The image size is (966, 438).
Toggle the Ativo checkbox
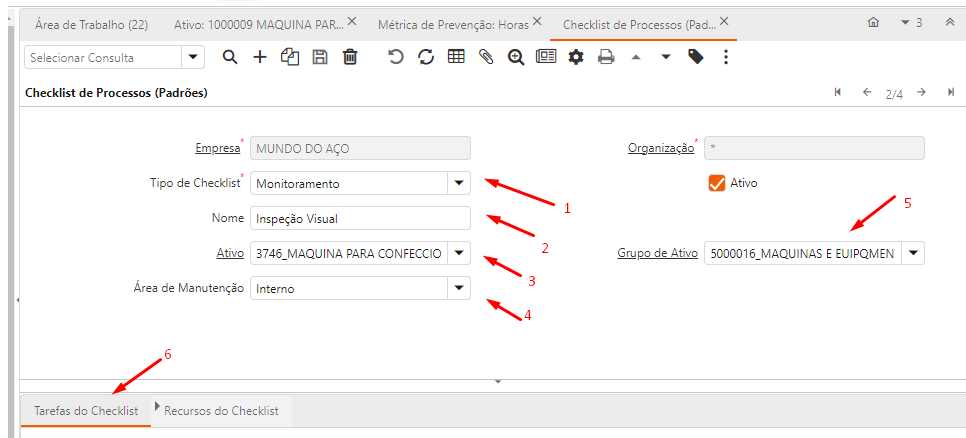[716, 183]
